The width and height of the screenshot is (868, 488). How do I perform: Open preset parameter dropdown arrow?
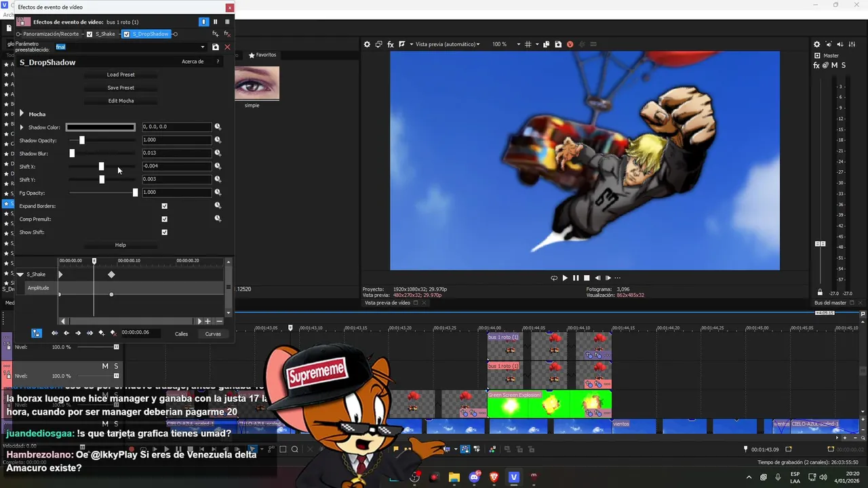coord(202,47)
